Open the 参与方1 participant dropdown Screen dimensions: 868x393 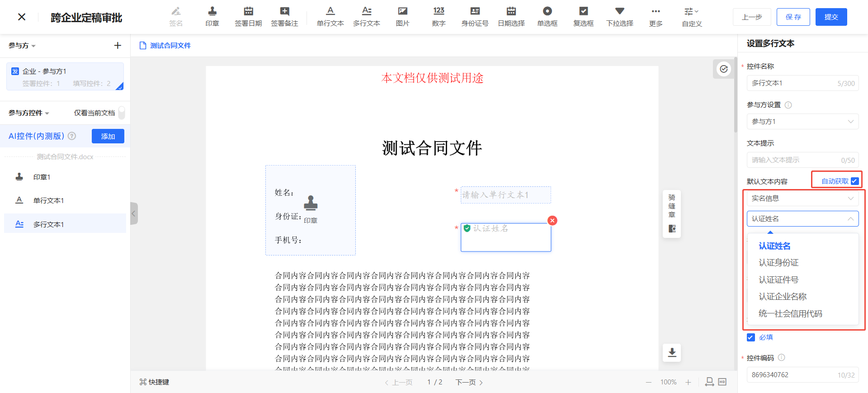pyautogui.click(x=802, y=121)
